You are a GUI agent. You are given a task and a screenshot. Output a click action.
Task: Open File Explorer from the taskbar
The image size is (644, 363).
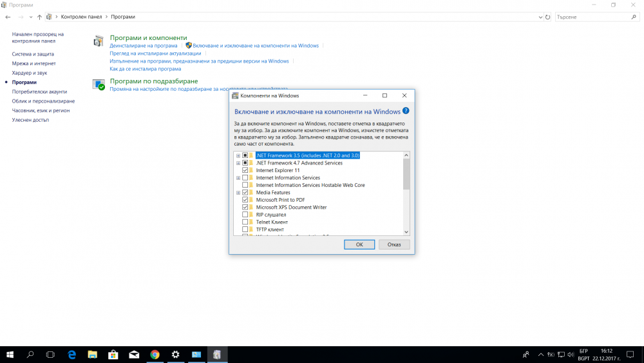coord(92,355)
